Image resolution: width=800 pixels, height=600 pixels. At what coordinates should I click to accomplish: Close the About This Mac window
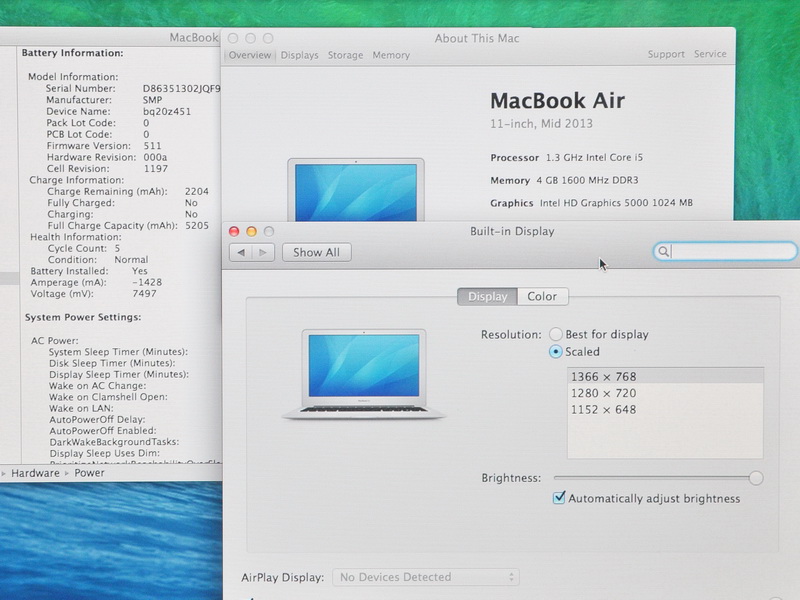[x=233, y=38]
